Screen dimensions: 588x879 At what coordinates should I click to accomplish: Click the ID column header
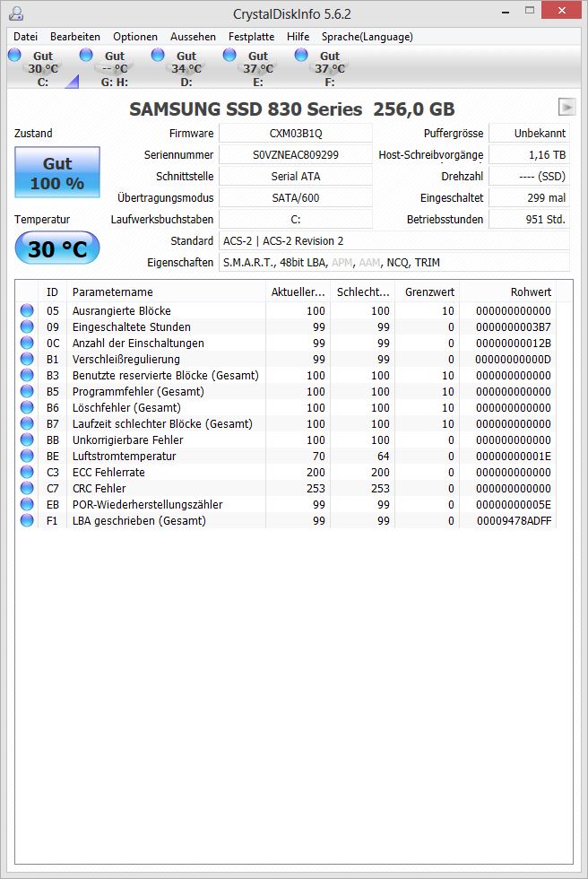pos(52,292)
